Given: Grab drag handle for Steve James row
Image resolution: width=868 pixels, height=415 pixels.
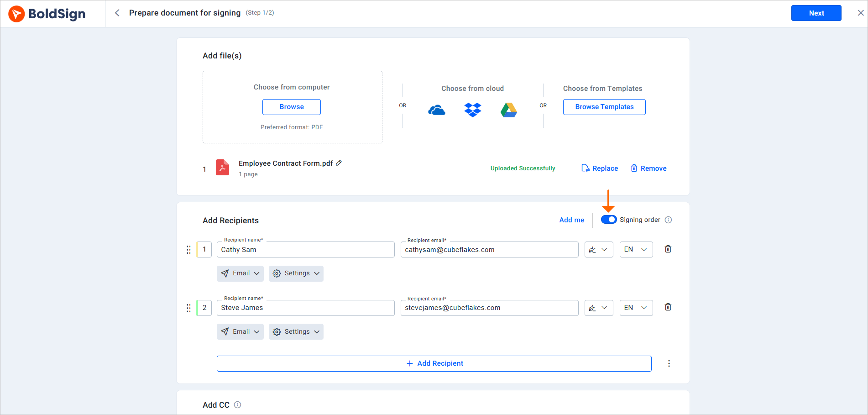Looking at the screenshot, I should 188,308.
